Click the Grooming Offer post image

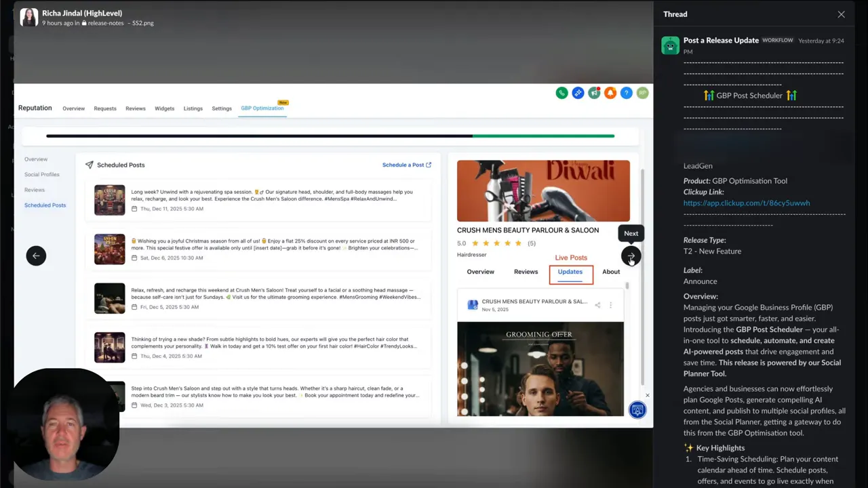click(540, 369)
